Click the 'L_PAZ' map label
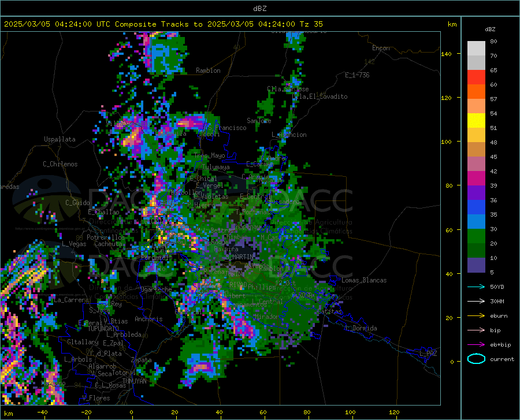The image size is (520, 420). 428,354
